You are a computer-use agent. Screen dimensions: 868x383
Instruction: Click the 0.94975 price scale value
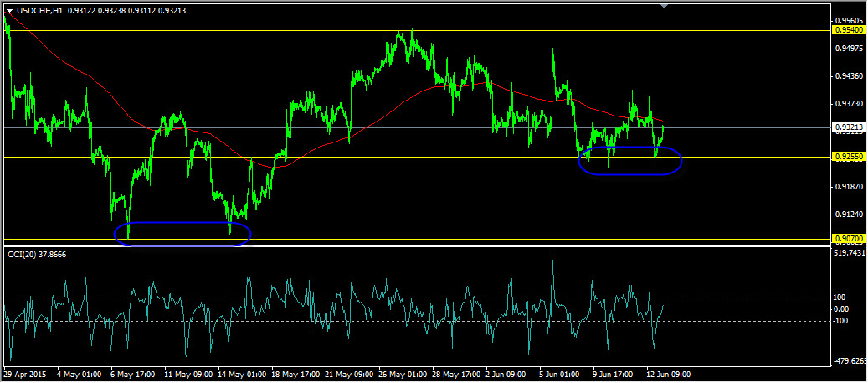850,49
